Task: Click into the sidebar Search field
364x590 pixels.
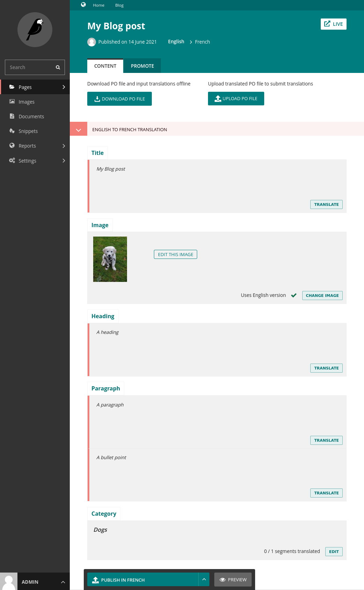Action: point(35,67)
